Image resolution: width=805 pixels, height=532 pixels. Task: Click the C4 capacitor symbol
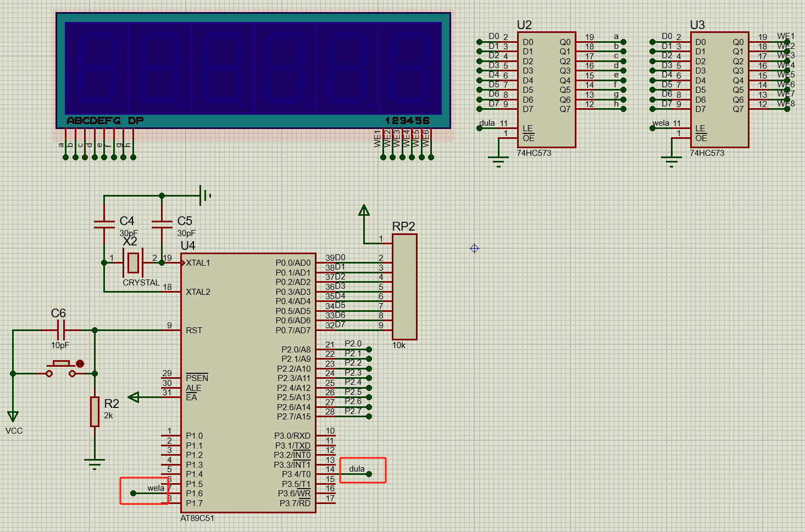click(x=104, y=224)
